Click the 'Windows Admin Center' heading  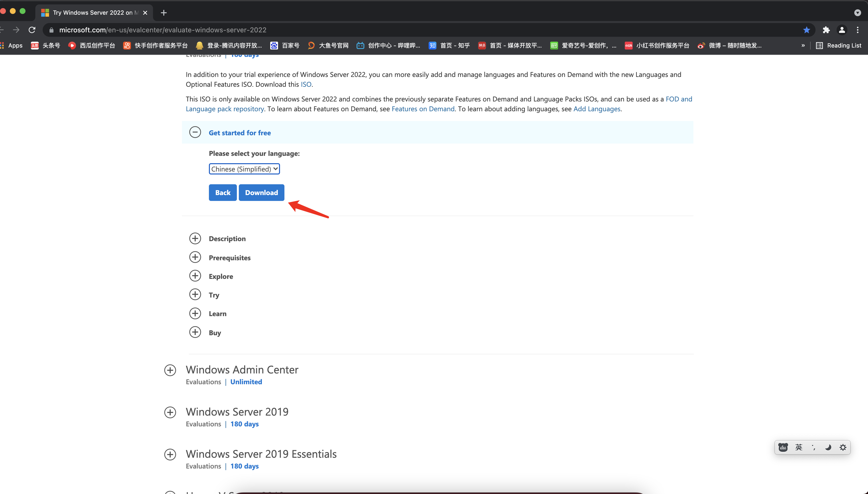point(242,370)
